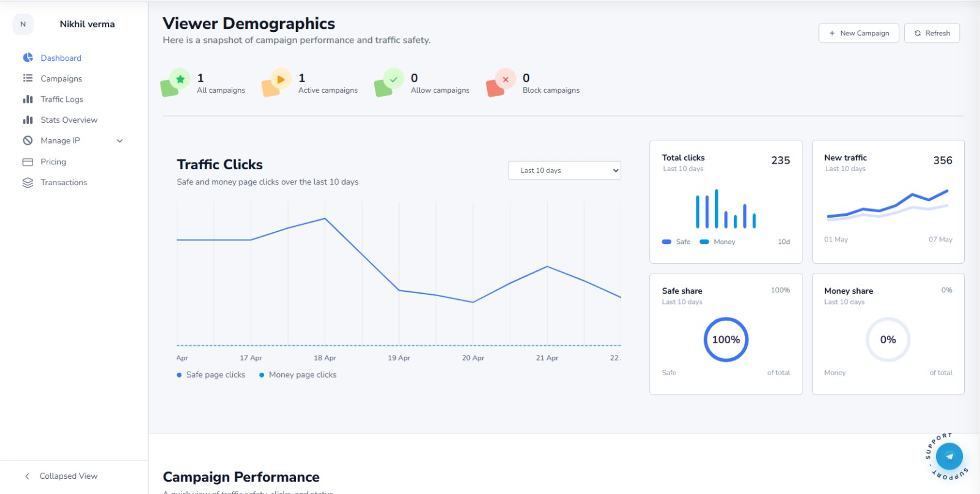Navigate to Pricing page

[x=53, y=162]
